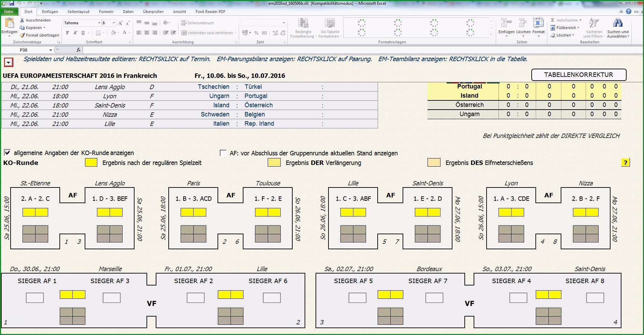Click Bedingte Formatierung

(x=303, y=28)
